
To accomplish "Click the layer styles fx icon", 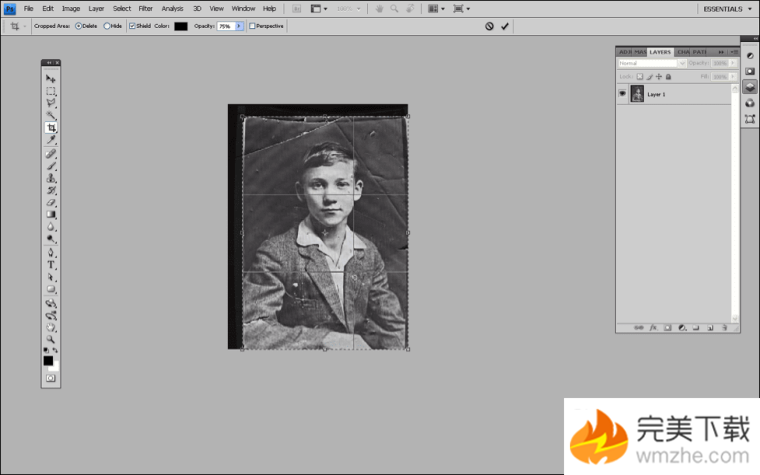I will [x=651, y=327].
